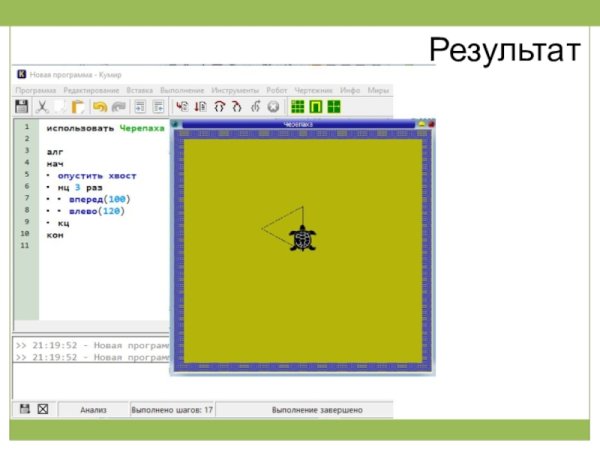Click the Undo arrow icon
Image resolution: width=600 pixels, height=450 pixels.
pyautogui.click(x=100, y=106)
